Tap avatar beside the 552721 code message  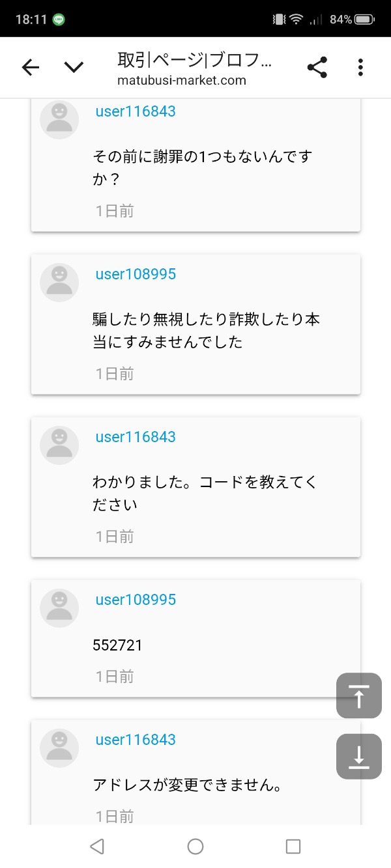coord(59,608)
